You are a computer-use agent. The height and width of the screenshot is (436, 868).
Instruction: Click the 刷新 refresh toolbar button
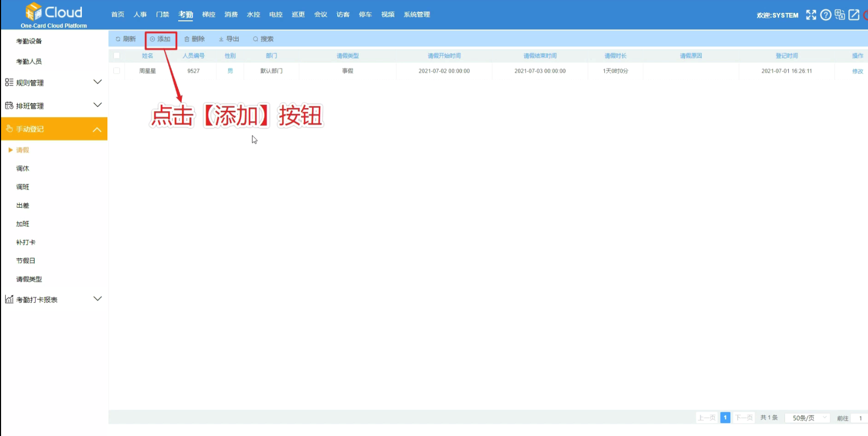pos(126,39)
